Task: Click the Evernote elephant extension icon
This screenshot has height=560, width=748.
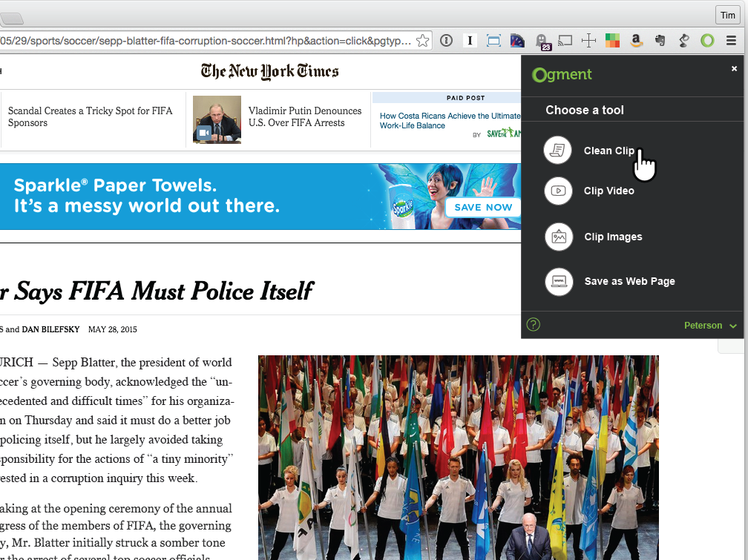Action: click(660, 41)
